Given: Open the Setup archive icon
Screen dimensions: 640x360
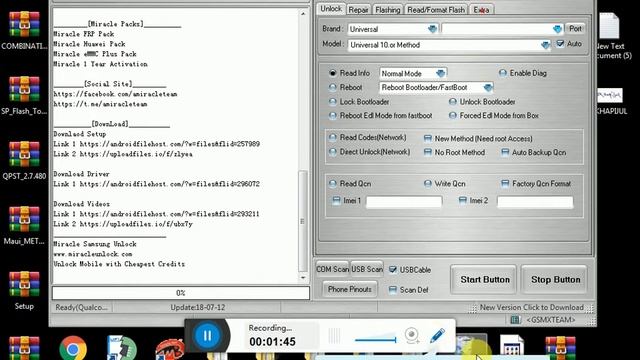Looking at the screenshot, I should click(x=24, y=284).
